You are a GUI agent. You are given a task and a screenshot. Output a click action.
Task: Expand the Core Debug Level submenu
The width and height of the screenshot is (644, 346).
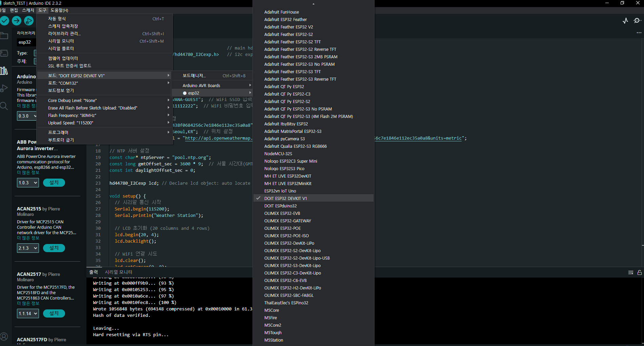pyautogui.click(x=105, y=101)
